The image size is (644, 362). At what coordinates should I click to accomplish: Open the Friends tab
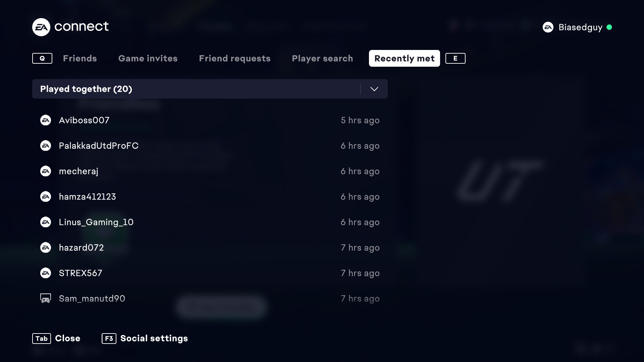pyautogui.click(x=79, y=58)
